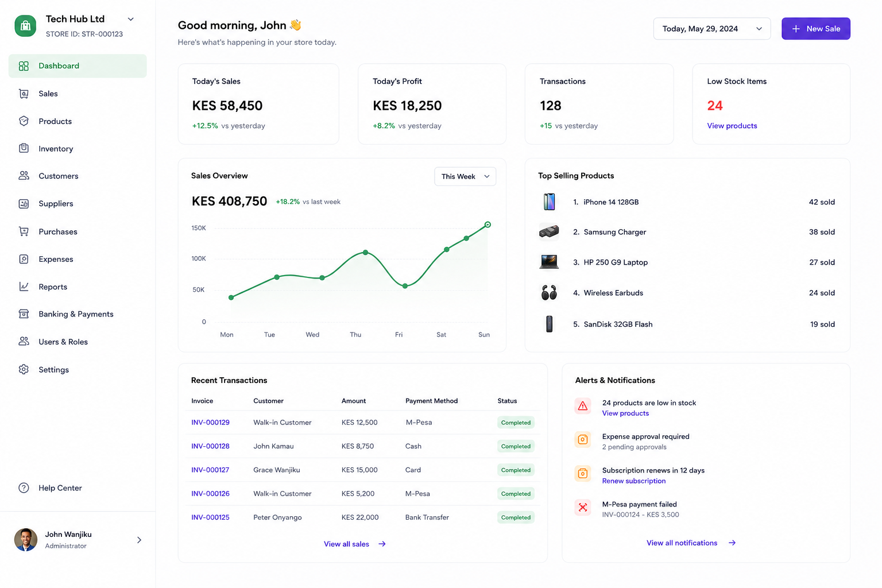Click the low stock warning triangle icon
This screenshot has height=588, width=882.
583,406
